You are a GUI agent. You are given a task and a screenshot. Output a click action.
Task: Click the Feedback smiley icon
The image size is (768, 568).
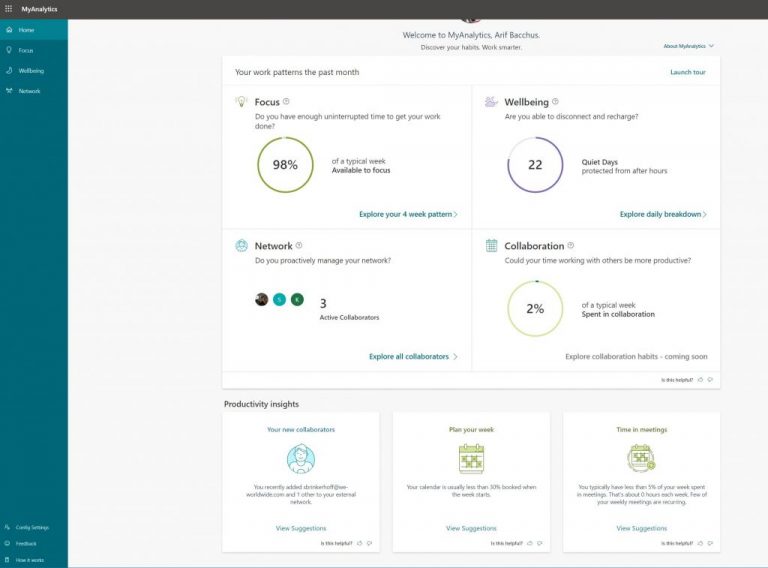7,544
